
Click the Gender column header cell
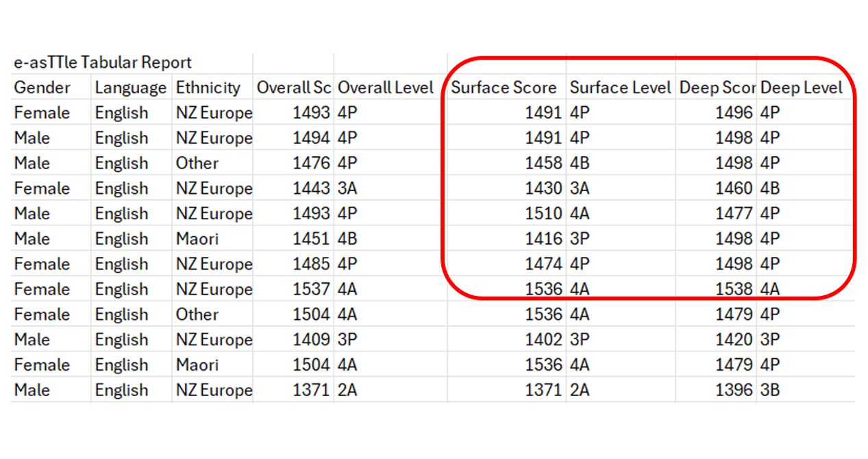[x=42, y=88]
